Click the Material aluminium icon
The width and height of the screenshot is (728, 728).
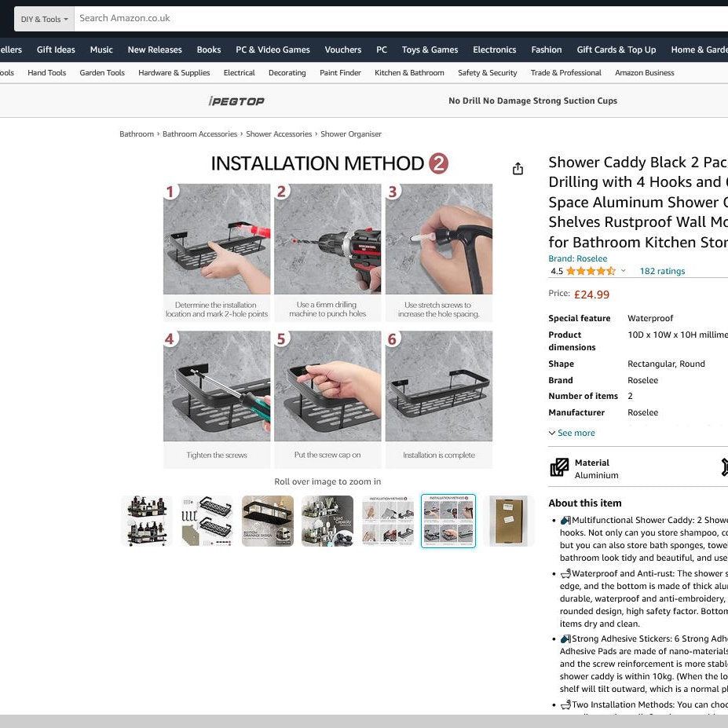(559, 467)
